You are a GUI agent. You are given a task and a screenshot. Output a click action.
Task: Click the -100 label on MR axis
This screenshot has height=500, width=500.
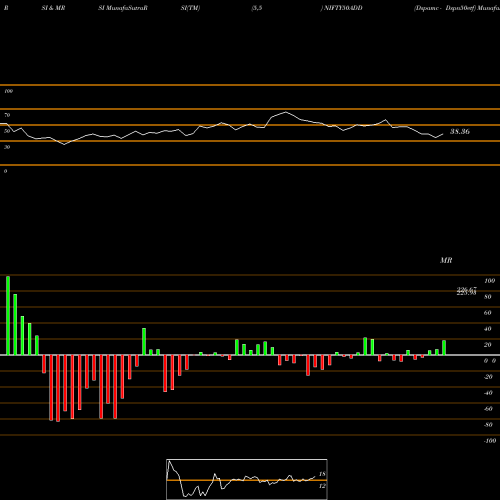coord(490,441)
